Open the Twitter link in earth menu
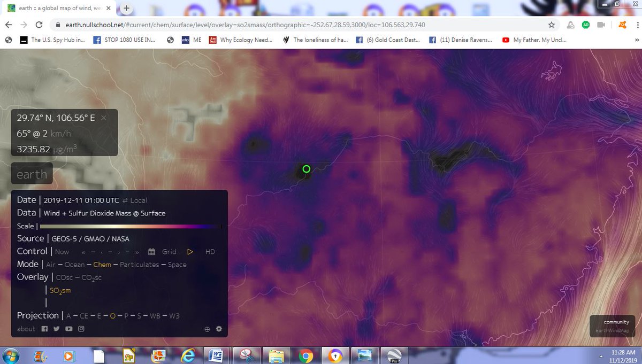The image size is (642, 364). click(57, 329)
